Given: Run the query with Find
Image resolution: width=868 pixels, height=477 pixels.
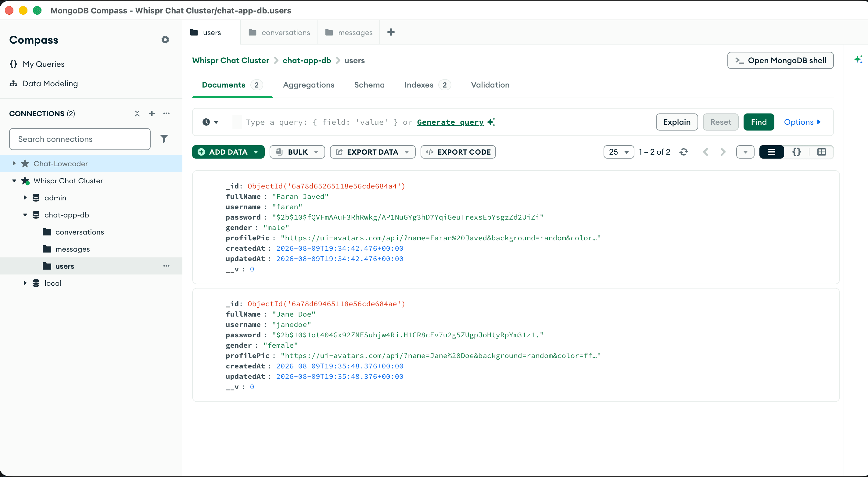Looking at the screenshot, I should [759, 122].
